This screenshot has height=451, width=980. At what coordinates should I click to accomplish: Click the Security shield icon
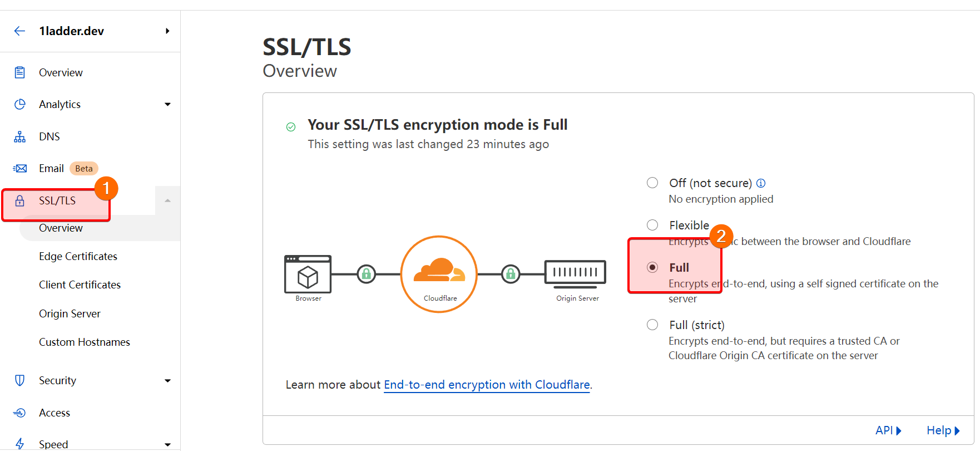(19, 380)
